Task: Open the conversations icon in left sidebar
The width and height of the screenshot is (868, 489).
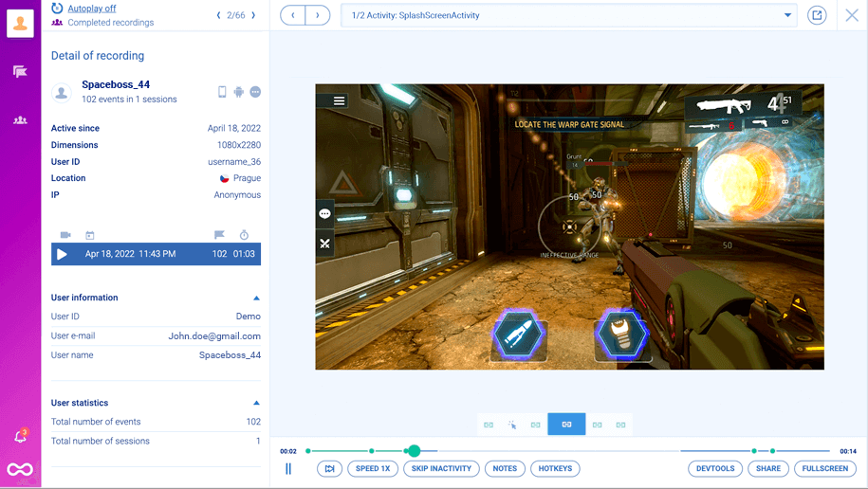Action: pos(20,72)
